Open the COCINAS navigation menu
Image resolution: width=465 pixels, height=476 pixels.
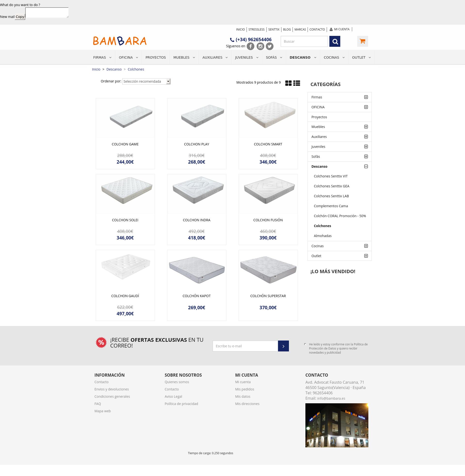point(334,57)
